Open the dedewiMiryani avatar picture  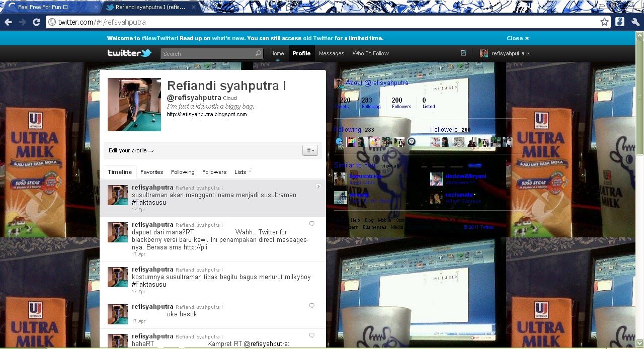coord(437,179)
